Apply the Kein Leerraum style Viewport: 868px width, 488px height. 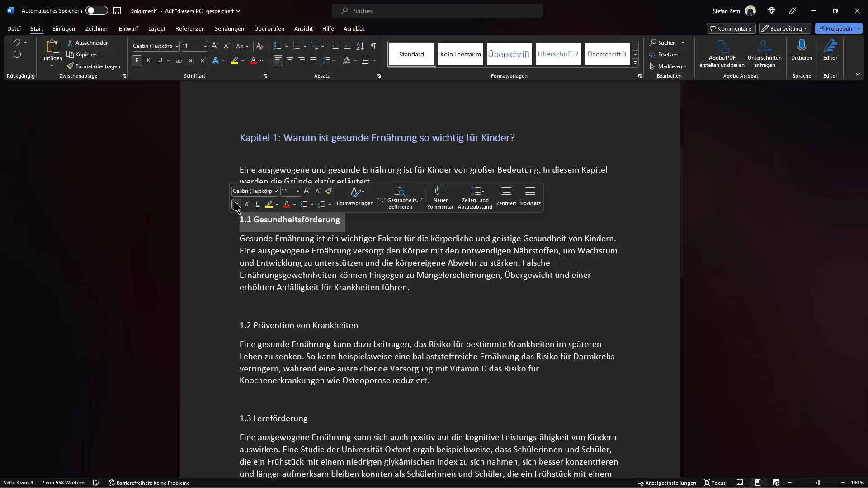460,54
